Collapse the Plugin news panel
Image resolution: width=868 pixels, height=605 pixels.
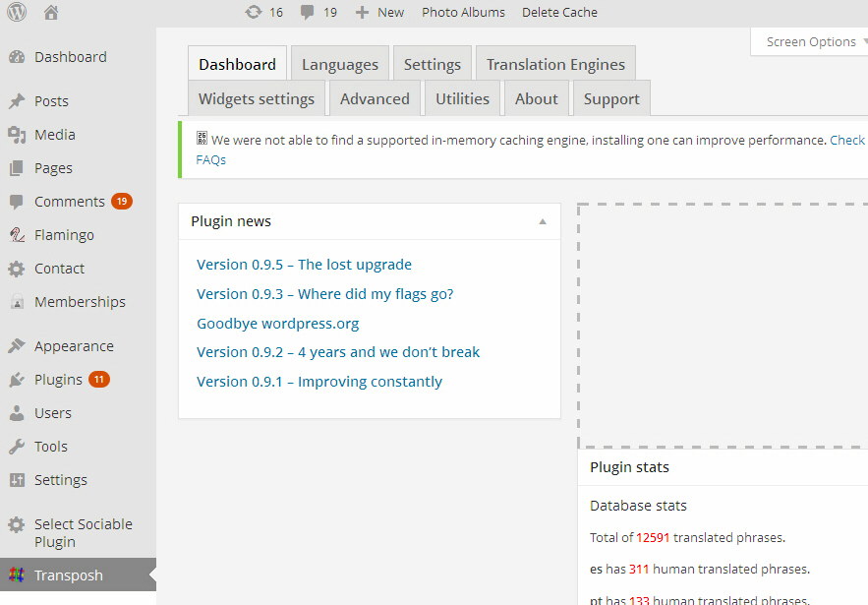[543, 221]
